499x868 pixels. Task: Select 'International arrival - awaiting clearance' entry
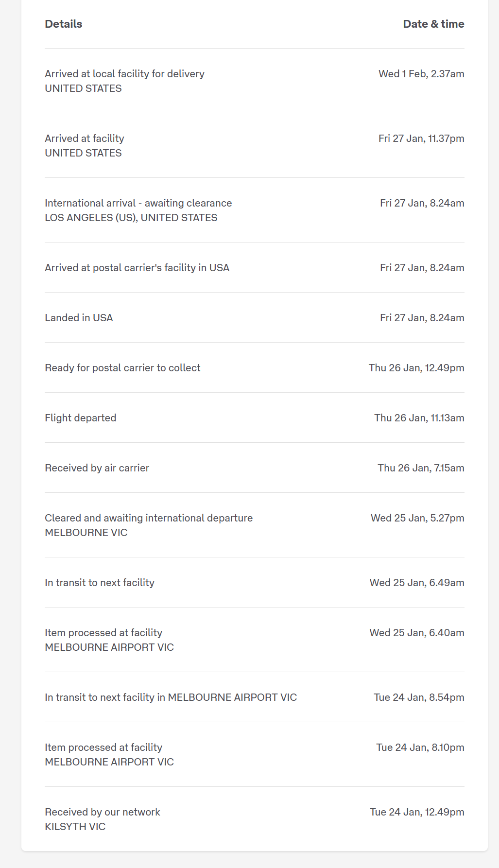pos(138,203)
